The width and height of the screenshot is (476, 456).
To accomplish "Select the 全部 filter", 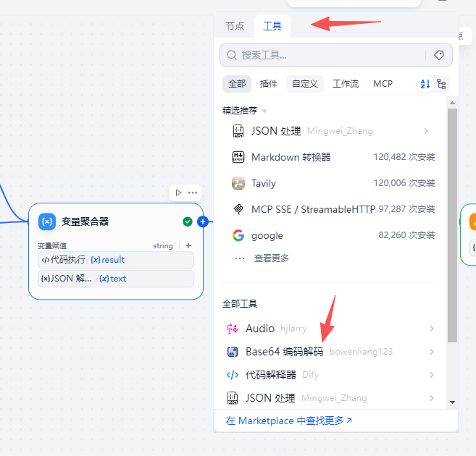I will tap(237, 84).
